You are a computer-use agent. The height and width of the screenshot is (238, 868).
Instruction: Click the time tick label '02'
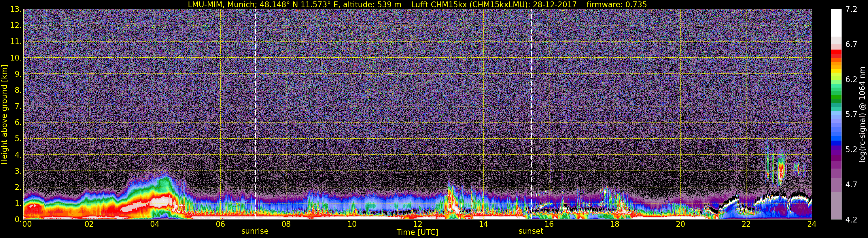tap(89, 224)
